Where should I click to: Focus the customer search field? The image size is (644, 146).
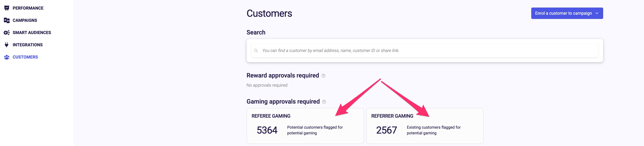tap(425, 51)
